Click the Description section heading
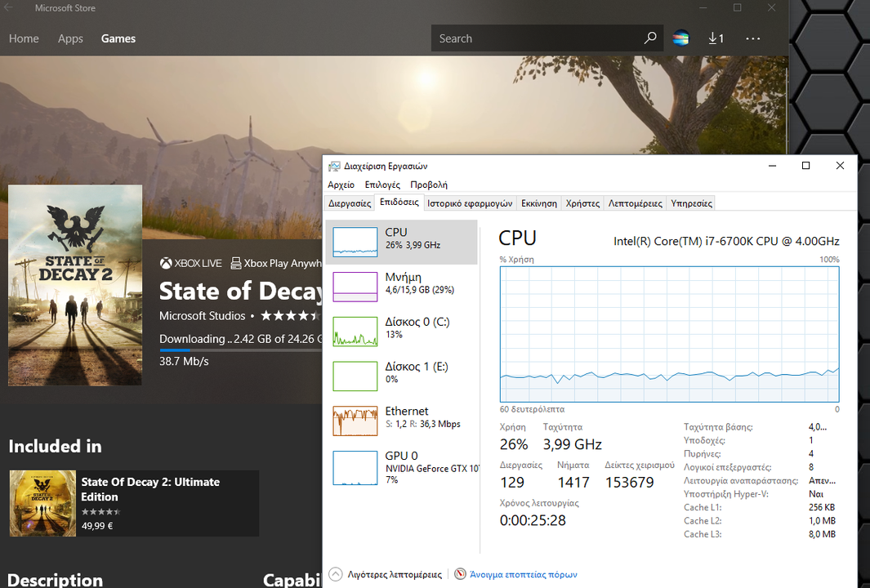 [x=55, y=580]
